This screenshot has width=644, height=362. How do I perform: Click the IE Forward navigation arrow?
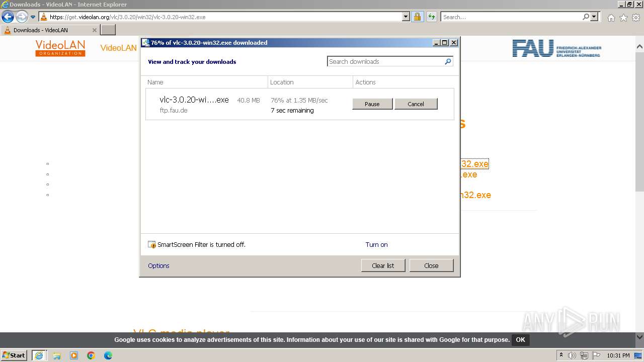pyautogui.click(x=22, y=17)
